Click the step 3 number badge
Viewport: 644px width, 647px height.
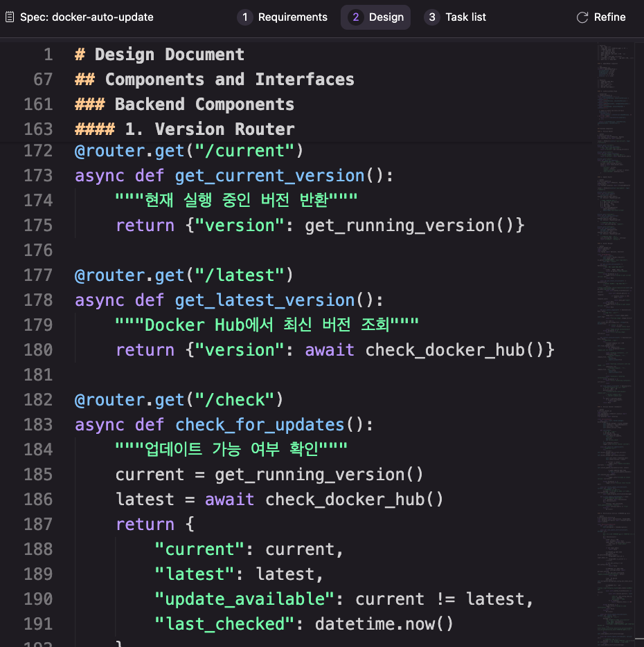[431, 17]
